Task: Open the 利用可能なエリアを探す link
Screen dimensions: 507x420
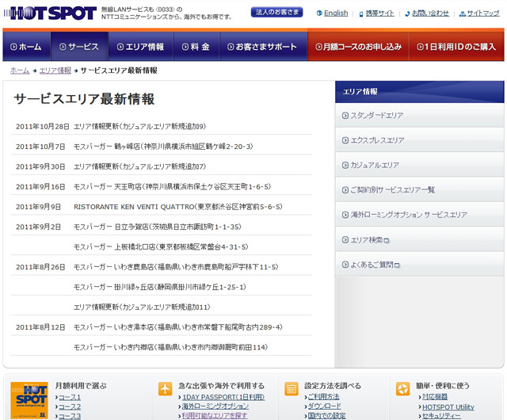Action: pyautogui.click(x=215, y=416)
